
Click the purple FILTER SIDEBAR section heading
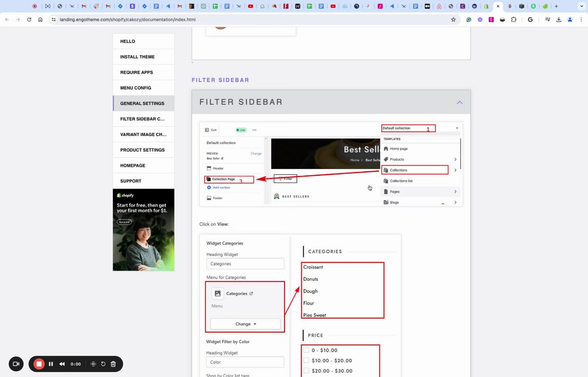point(220,80)
